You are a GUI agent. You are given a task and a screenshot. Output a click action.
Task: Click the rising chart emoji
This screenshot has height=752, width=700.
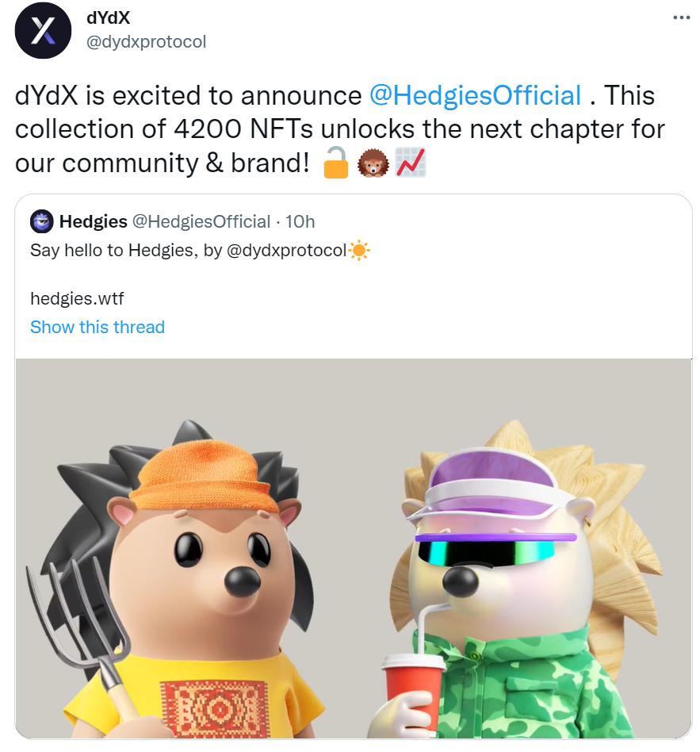411,163
